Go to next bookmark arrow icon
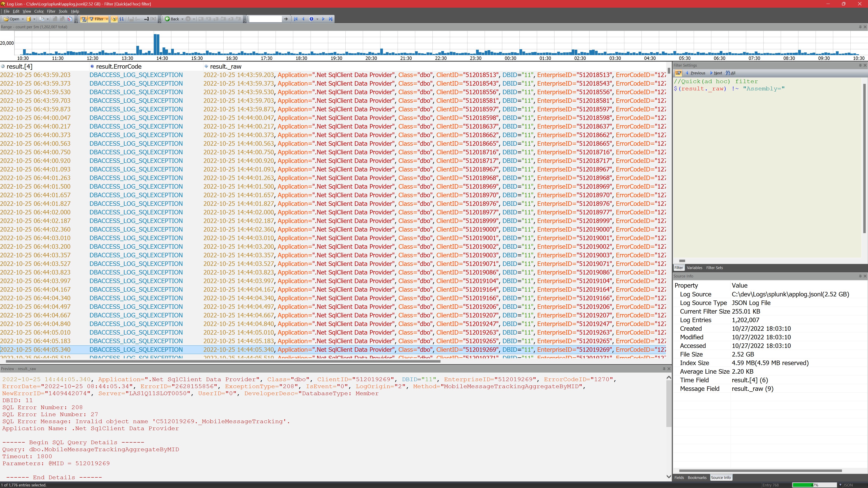 pyautogui.click(x=323, y=19)
